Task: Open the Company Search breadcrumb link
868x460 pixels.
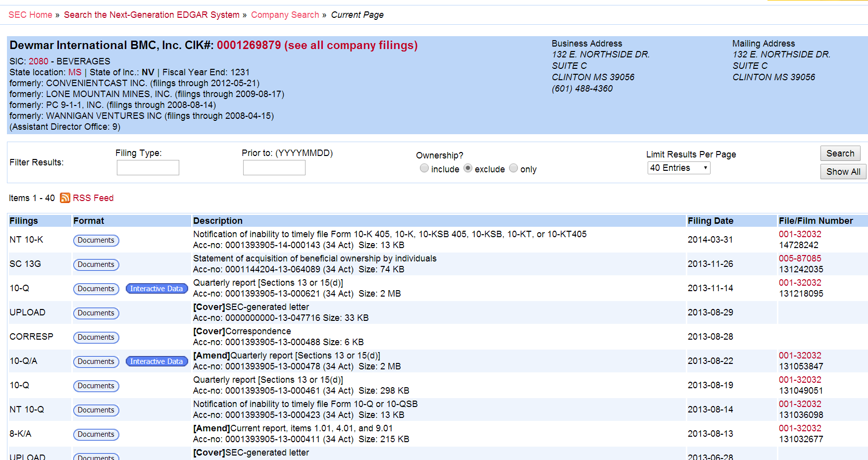Action: click(x=285, y=15)
